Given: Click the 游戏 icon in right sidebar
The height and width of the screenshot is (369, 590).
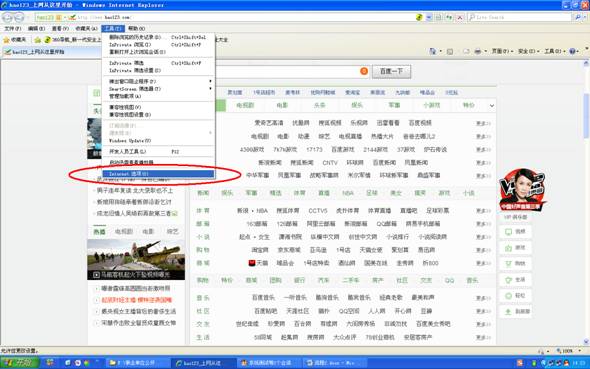Looking at the screenshot, I should coord(508,248).
